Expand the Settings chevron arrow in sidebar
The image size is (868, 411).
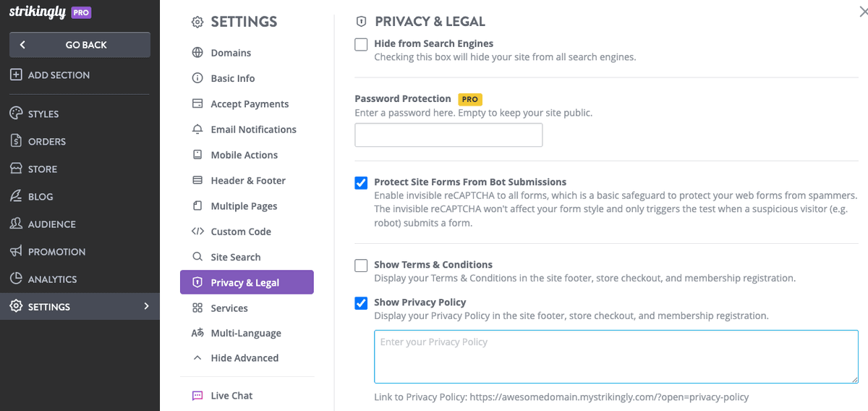(x=146, y=306)
